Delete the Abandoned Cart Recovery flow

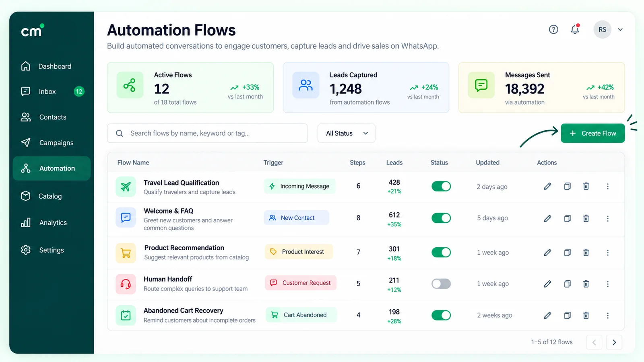tap(586, 315)
